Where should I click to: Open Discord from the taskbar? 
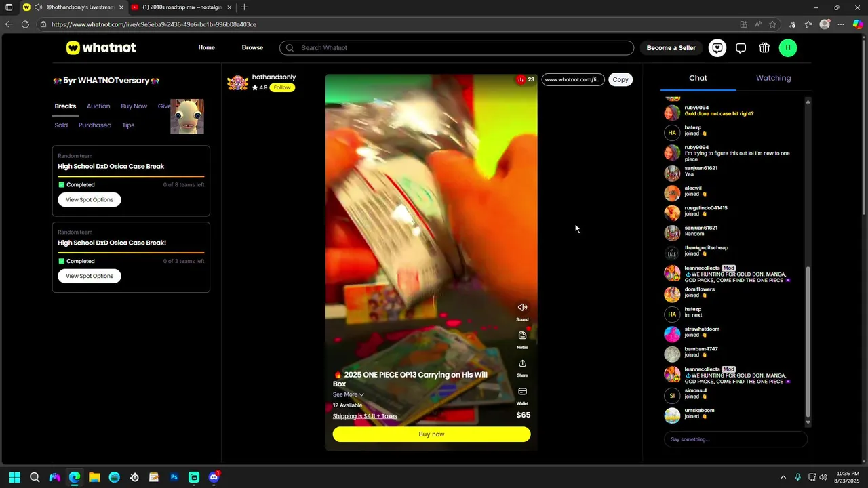pyautogui.click(x=214, y=477)
